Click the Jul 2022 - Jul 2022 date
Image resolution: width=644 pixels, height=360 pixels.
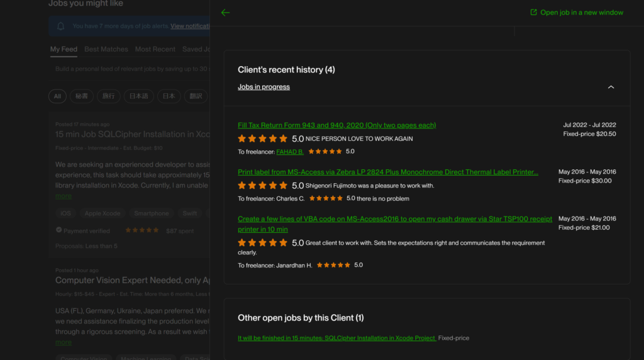(x=589, y=125)
